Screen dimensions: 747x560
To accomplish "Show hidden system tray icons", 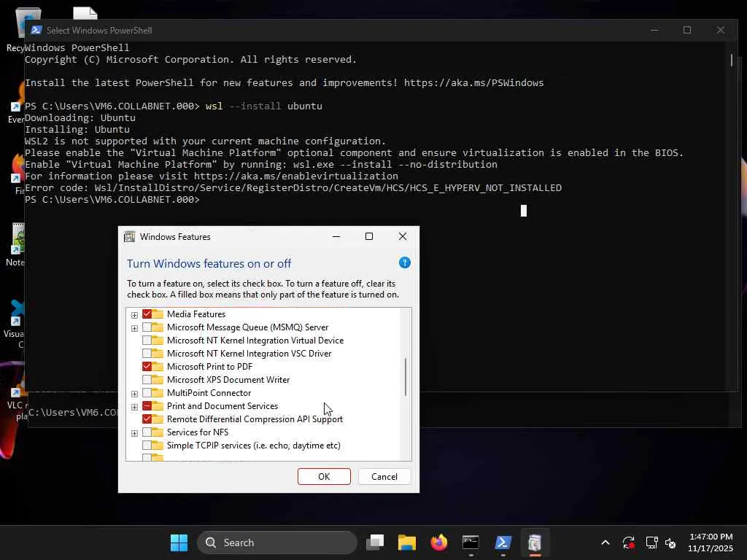I will [x=605, y=542].
